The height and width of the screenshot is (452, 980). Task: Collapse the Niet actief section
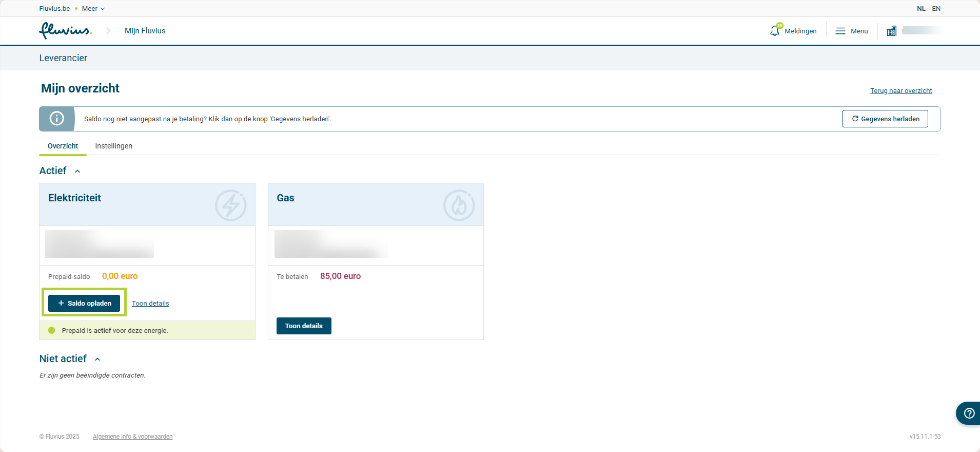97,359
